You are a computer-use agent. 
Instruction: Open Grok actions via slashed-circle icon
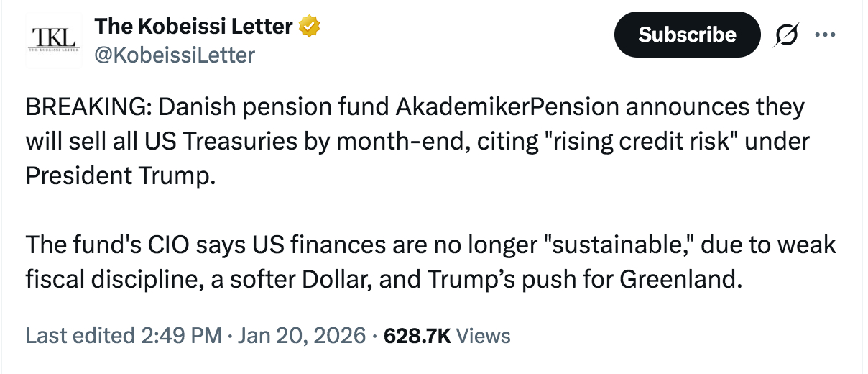tap(784, 35)
